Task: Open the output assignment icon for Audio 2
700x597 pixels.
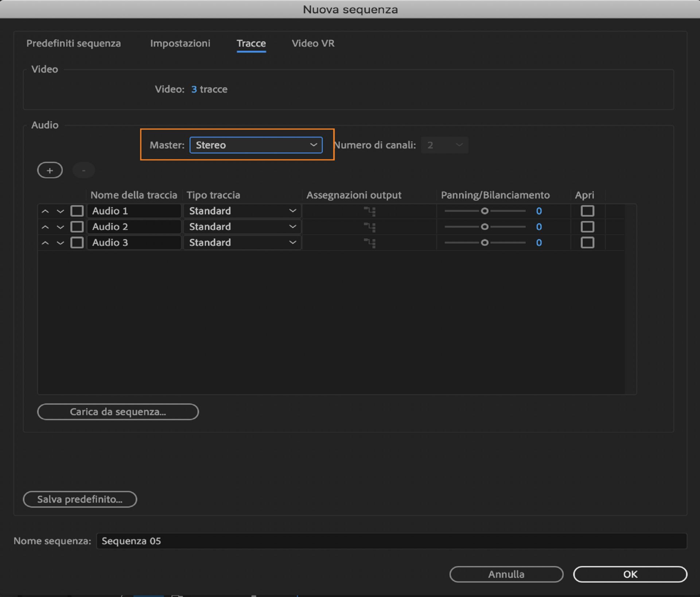Action: click(370, 226)
